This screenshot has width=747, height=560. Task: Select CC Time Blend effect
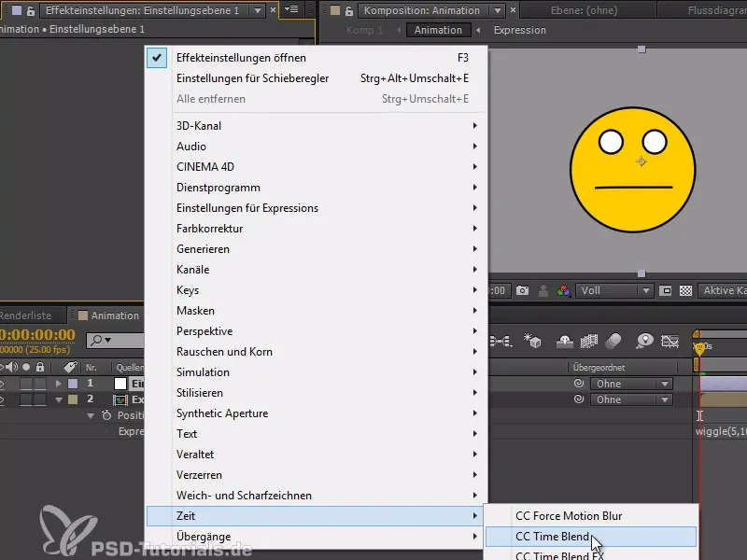click(x=591, y=537)
